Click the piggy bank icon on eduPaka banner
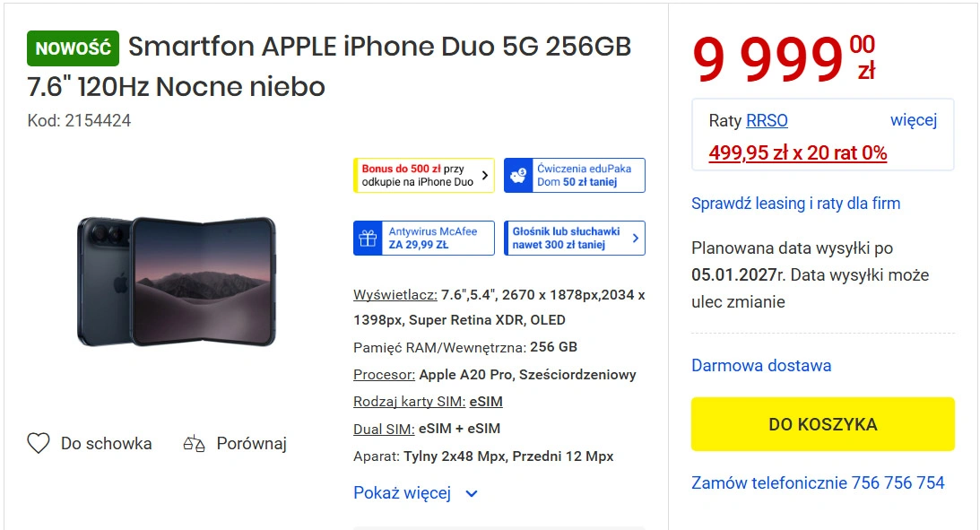This screenshot has width=980, height=530. [x=518, y=176]
